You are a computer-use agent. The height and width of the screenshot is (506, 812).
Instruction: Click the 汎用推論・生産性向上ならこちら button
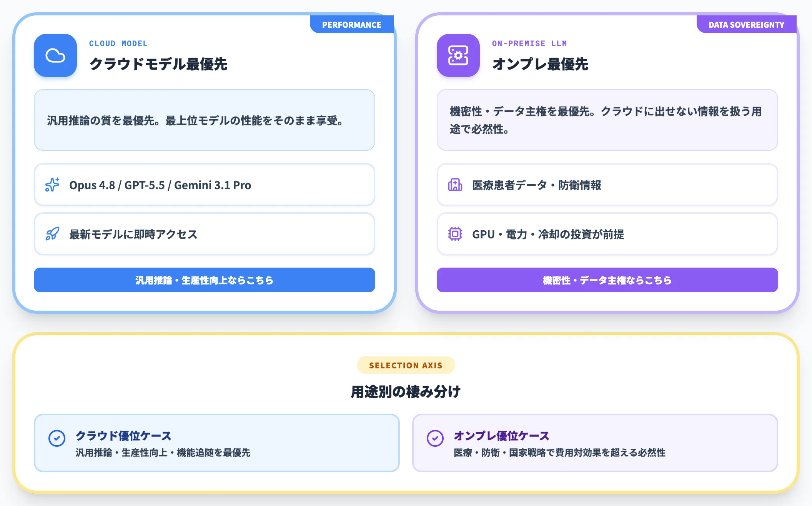pyautogui.click(x=205, y=280)
